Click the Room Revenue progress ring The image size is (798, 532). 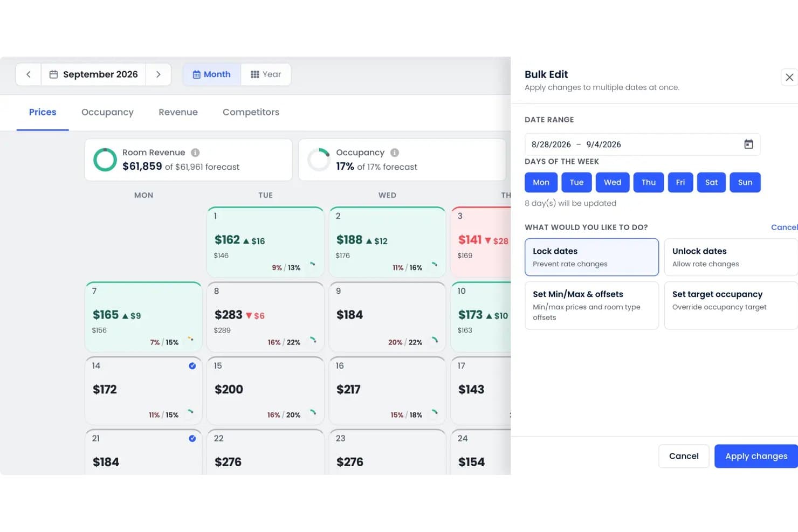(x=105, y=160)
